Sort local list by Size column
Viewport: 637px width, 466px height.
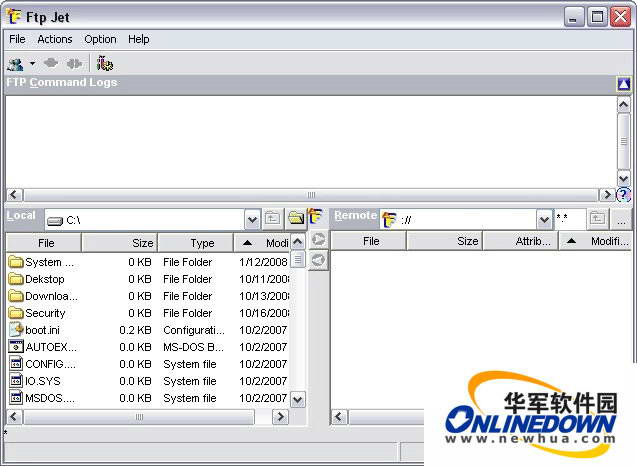point(119,243)
